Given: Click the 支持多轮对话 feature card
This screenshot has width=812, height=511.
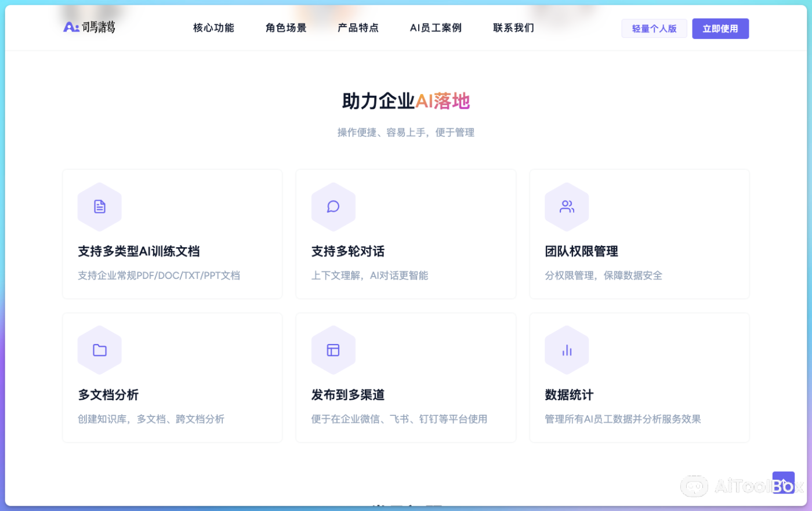Looking at the screenshot, I should click(405, 234).
